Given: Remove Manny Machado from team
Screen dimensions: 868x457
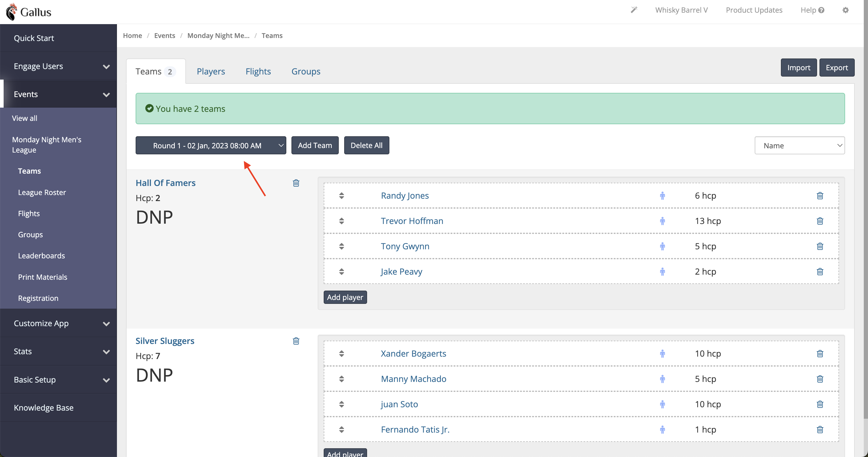Looking at the screenshot, I should (820, 379).
